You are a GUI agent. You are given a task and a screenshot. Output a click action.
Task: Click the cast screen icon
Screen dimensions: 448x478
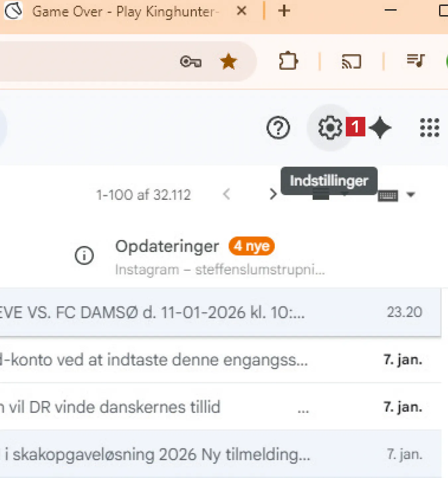[x=351, y=62]
